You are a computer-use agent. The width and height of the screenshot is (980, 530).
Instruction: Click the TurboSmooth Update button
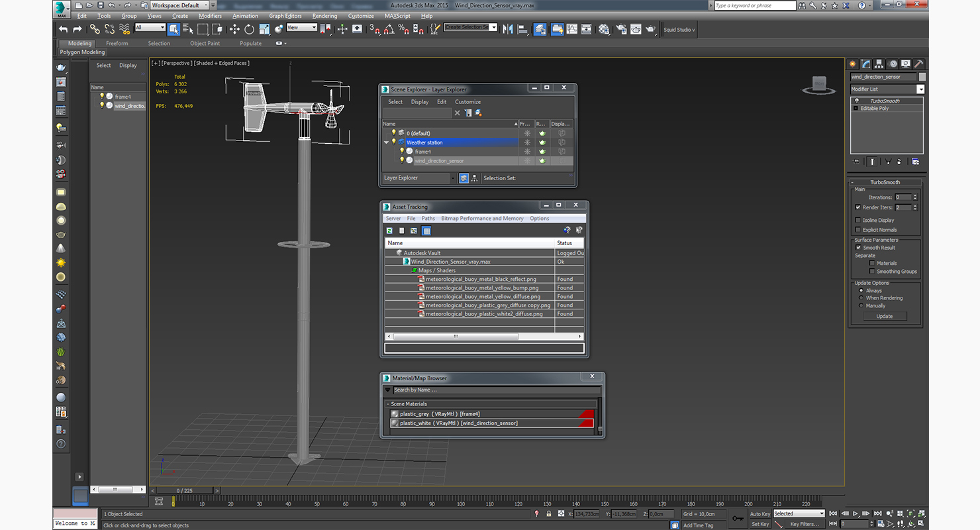[x=885, y=317]
